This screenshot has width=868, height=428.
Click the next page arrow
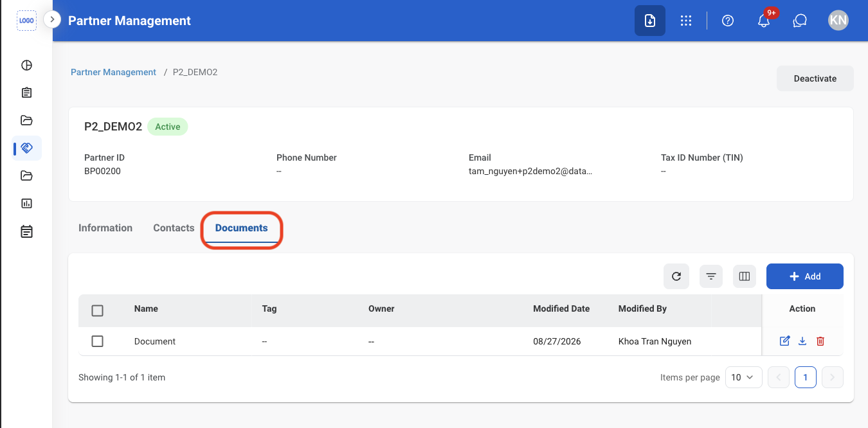833,377
